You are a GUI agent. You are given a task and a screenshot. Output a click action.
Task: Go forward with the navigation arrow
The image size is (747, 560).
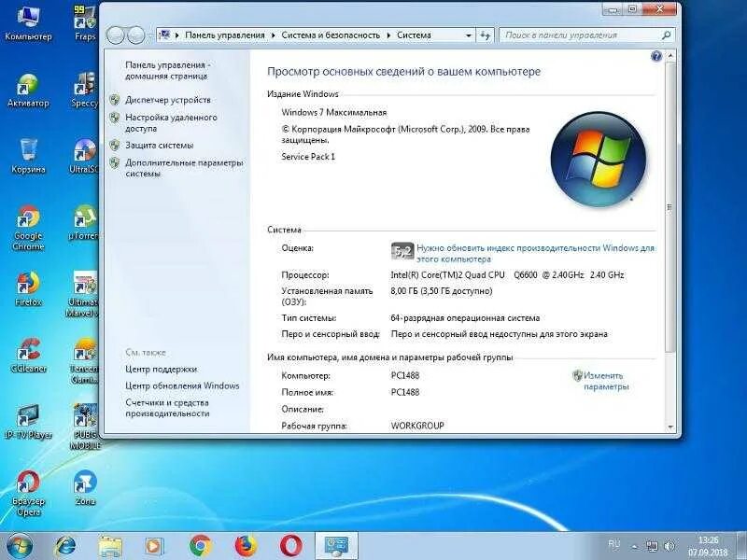click(x=136, y=35)
